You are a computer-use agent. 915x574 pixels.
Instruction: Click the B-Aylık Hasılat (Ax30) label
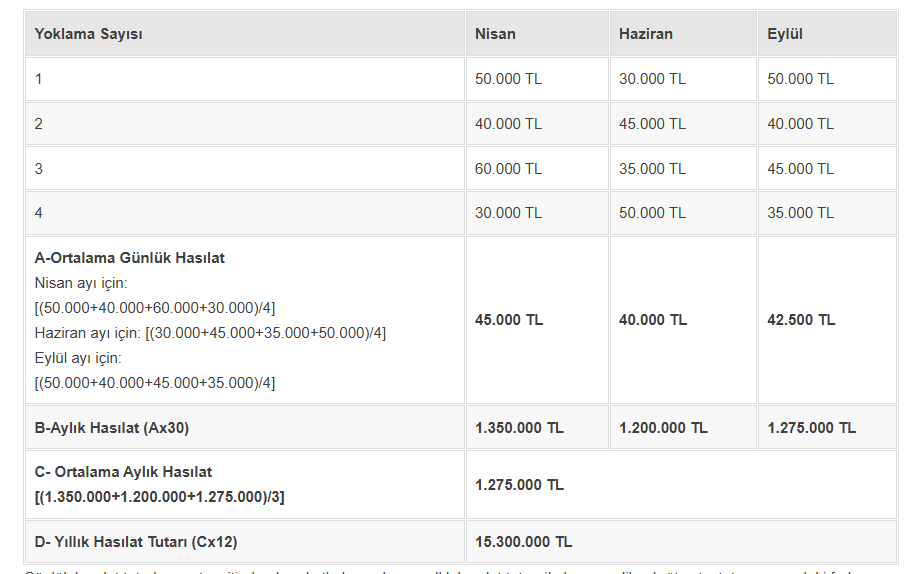112,428
